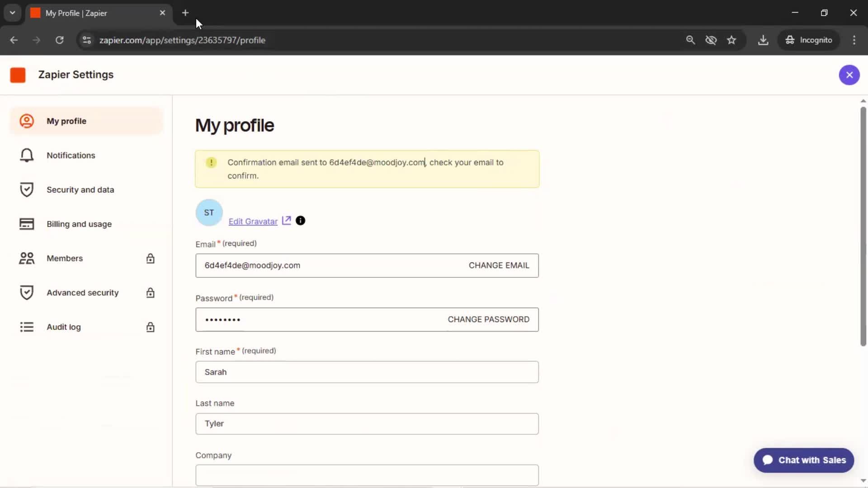Go back with browser back arrow
868x488 pixels.
pyautogui.click(x=14, y=40)
